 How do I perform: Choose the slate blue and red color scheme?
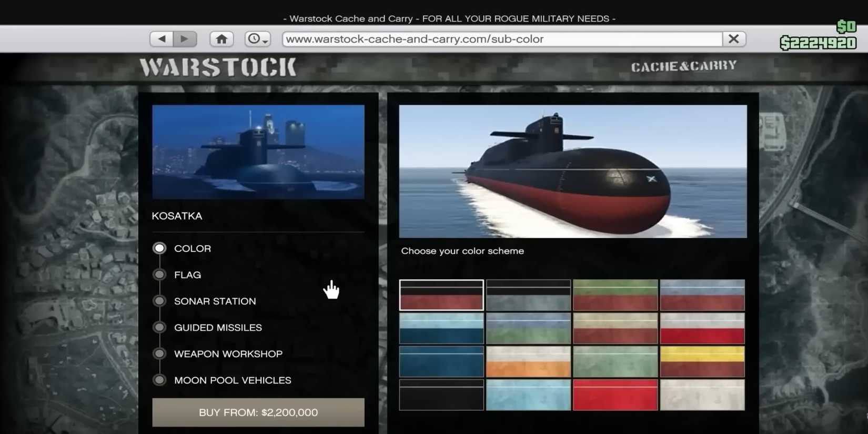click(702, 295)
